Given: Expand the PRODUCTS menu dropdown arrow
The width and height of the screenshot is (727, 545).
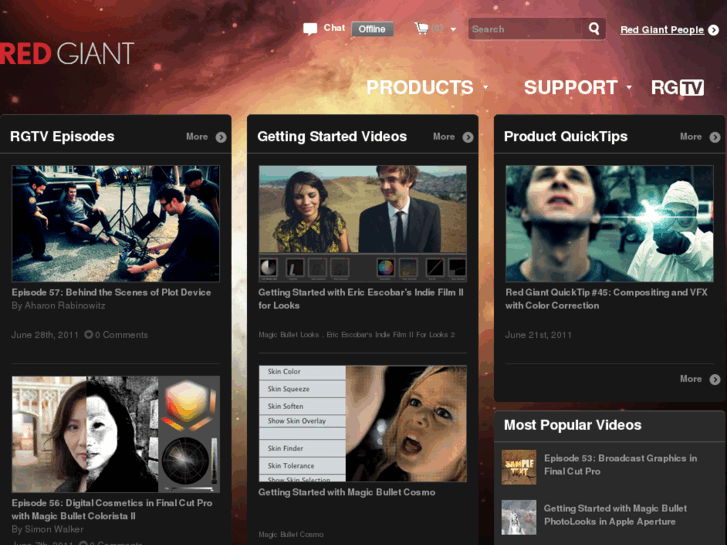Looking at the screenshot, I should (485, 87).
